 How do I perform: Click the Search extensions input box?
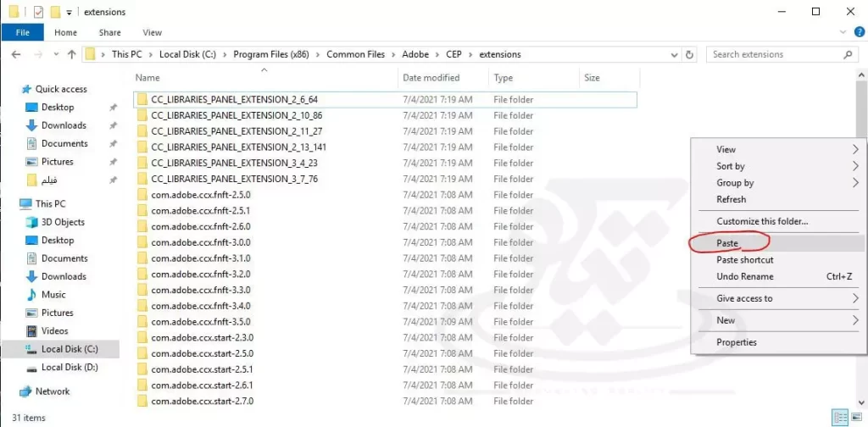click(774, 54)
